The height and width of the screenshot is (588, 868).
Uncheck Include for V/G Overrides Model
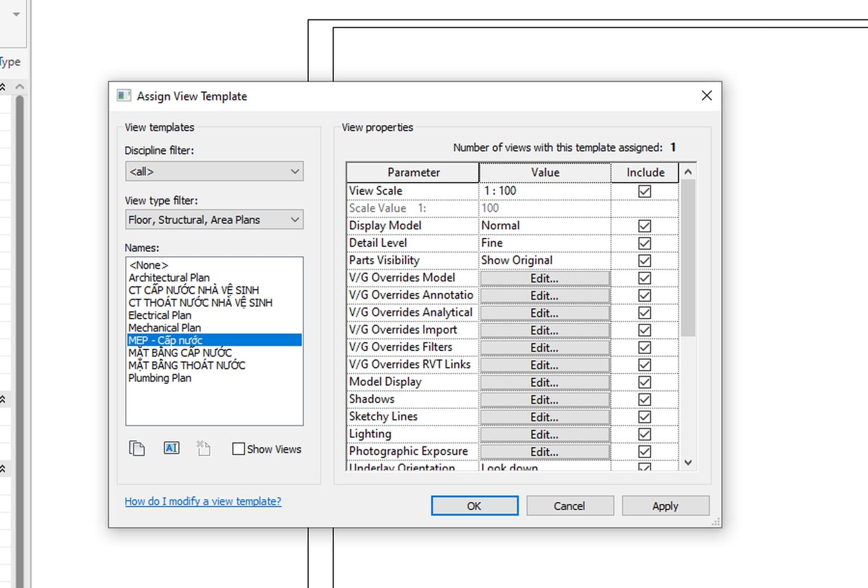[645, 278]
